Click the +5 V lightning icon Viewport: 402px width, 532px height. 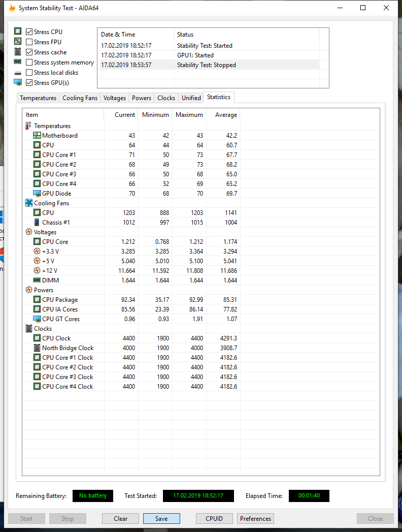[37, 261]
